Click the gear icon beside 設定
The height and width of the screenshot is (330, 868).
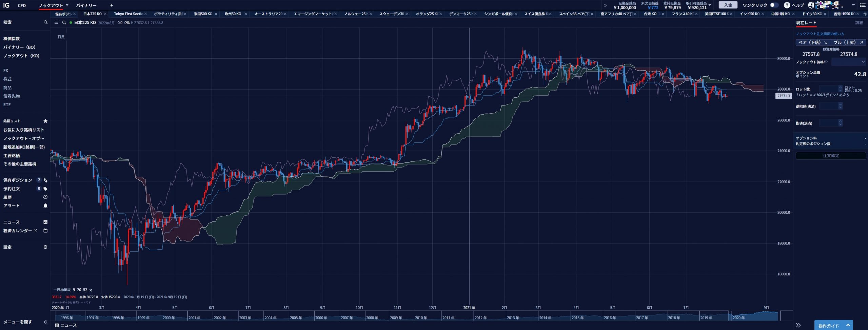tap(45, 247)
